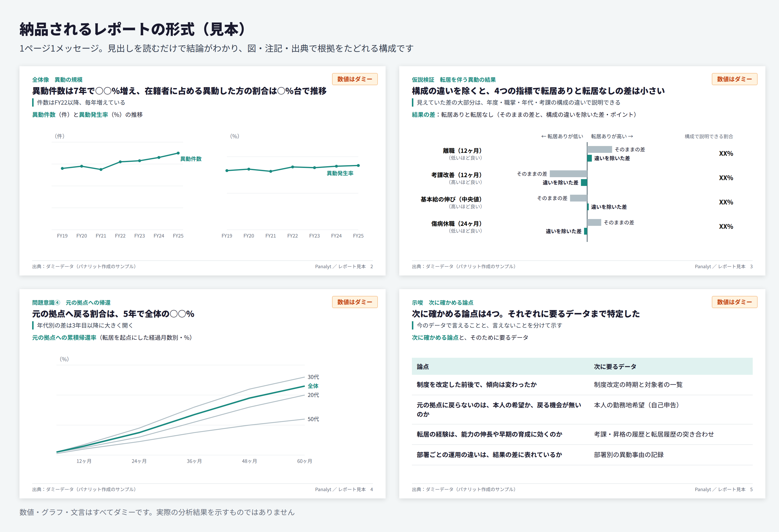
Task: Click 数値はダミー badge on 元の拠点への帰還 card
Action: pos(355,302)
